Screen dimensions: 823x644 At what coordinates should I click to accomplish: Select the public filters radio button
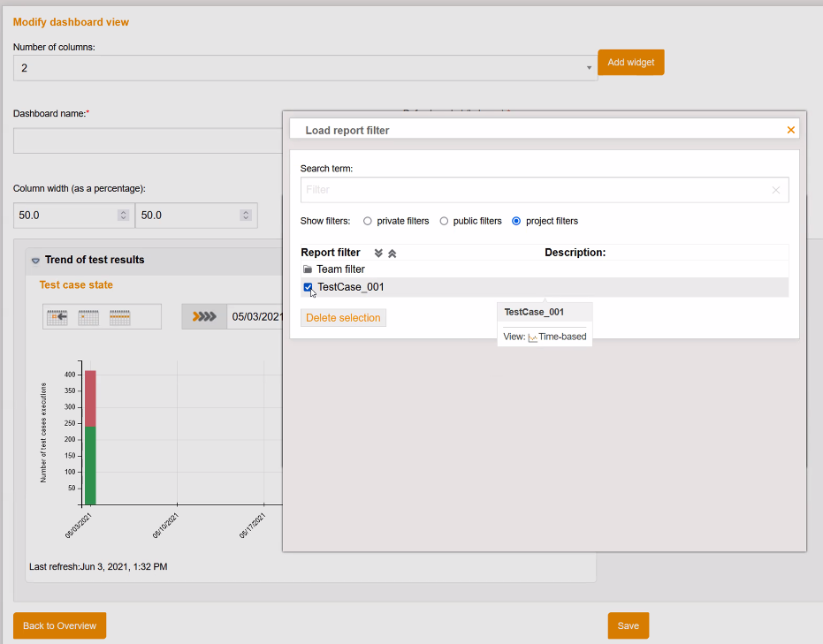[444, 221]
